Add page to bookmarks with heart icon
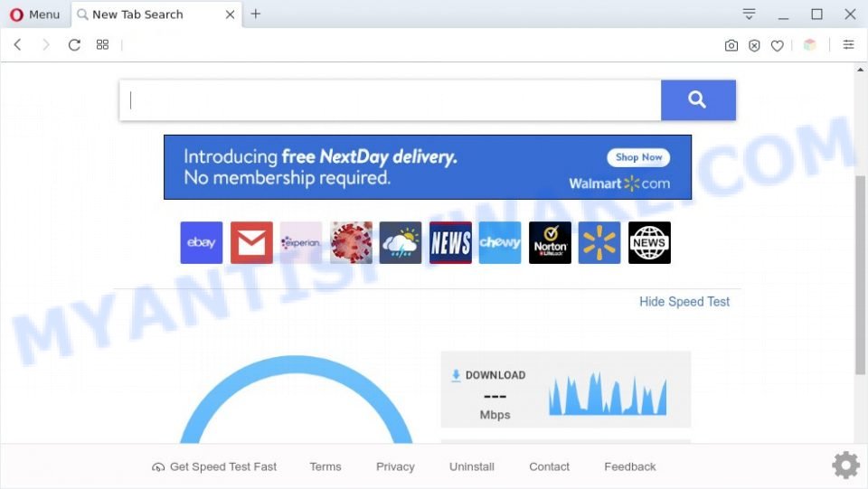 click(x=778, y=45)
